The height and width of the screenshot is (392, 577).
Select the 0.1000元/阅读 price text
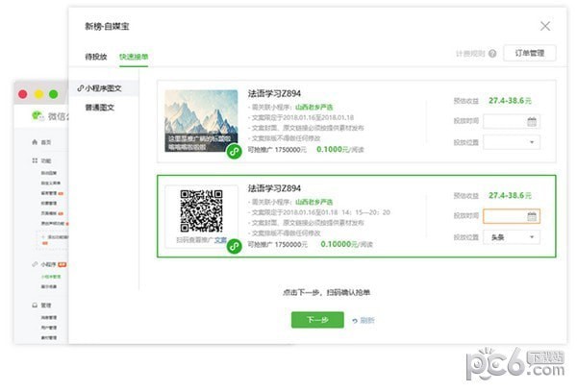click(x=340, y=149)
